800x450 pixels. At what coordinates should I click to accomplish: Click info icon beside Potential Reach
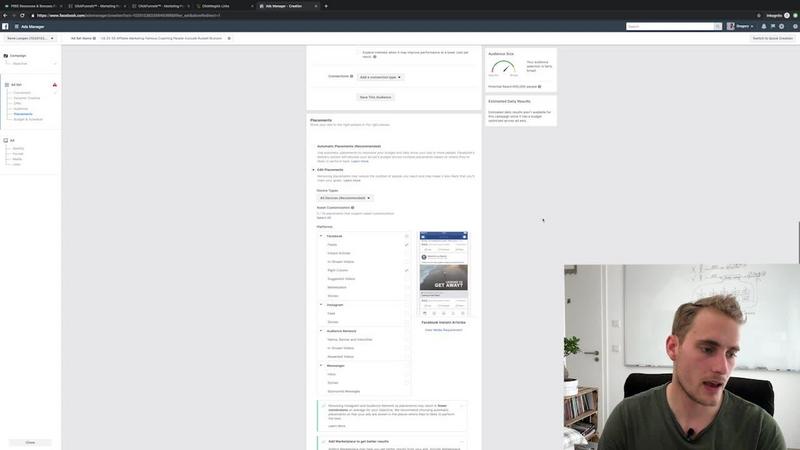pos(539,87)
